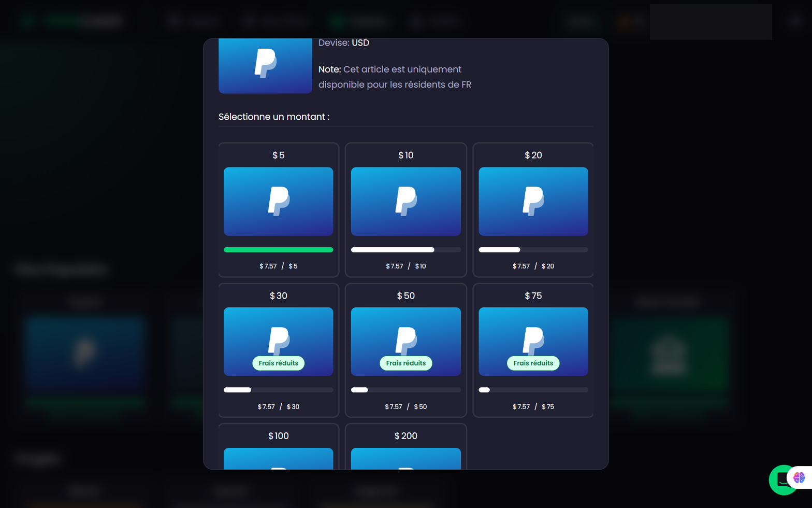Click the "$ 20" card title
This screenshot has width=812, height=508.
(533, 155)
